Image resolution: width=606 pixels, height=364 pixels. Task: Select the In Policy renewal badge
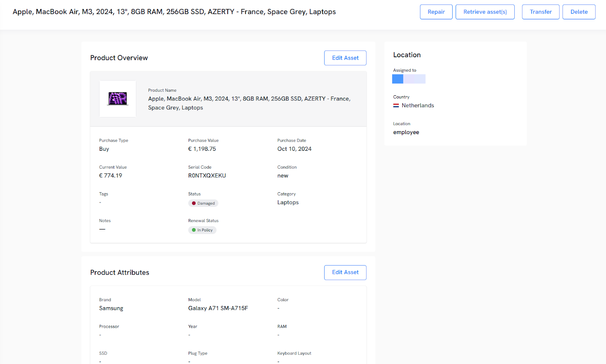click(x=202, y=230)
